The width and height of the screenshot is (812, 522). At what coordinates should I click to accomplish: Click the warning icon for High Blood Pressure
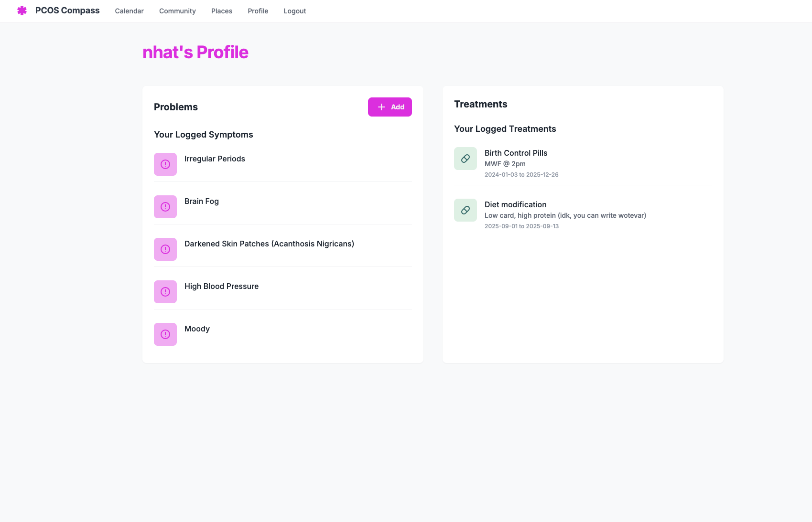click(x=165, y=291)
